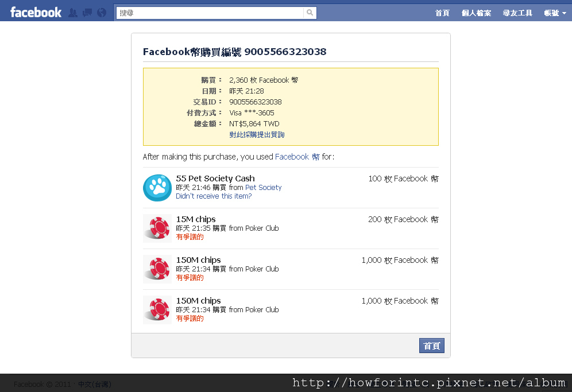Click 100 枚 Facebook 幣 price

[403, 178]
